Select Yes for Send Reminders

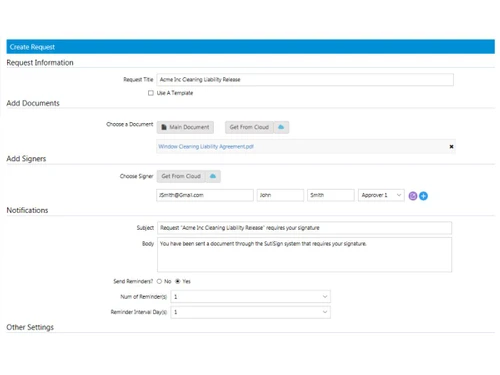tap(178, 281)
